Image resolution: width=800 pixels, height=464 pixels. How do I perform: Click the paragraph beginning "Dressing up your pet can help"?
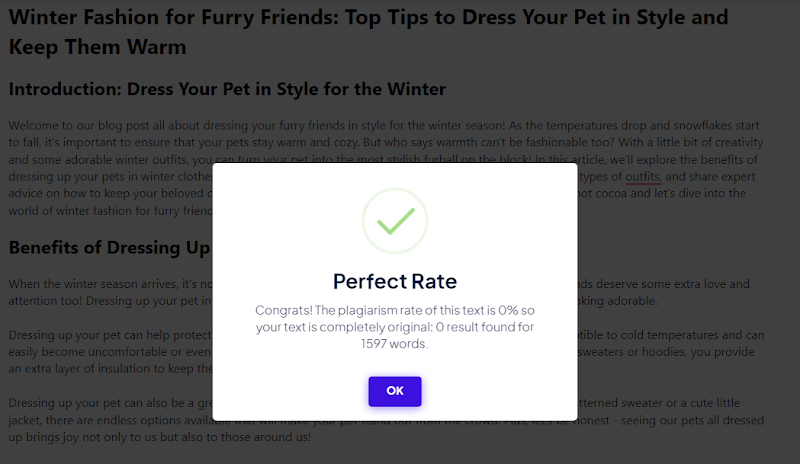pyautogui.click(x=100, y=333)
